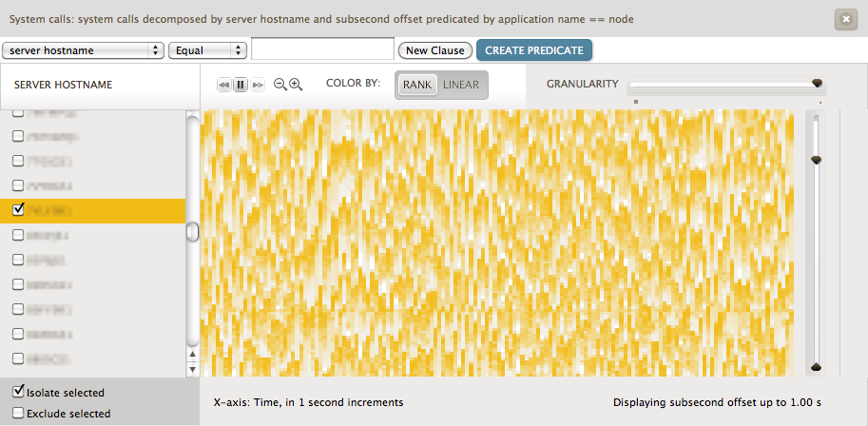Screen dimensions: 868x426
Task: Pause the heatmap playback
Action: point(241,85)
